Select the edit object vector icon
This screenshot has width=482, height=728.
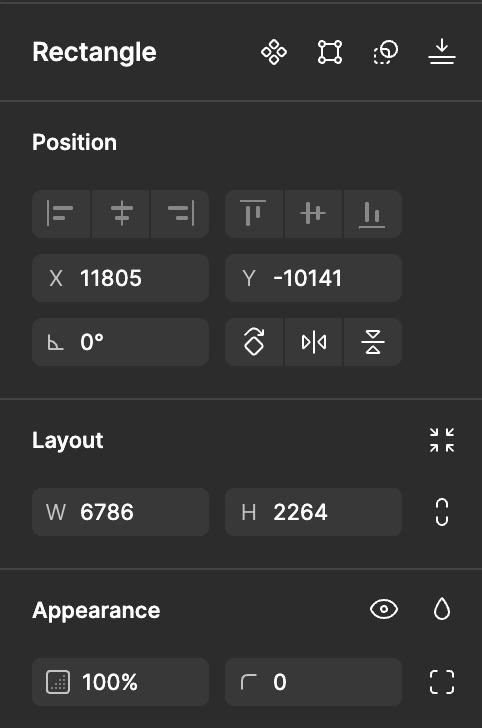pyautogui.click(x=330, y=52)
